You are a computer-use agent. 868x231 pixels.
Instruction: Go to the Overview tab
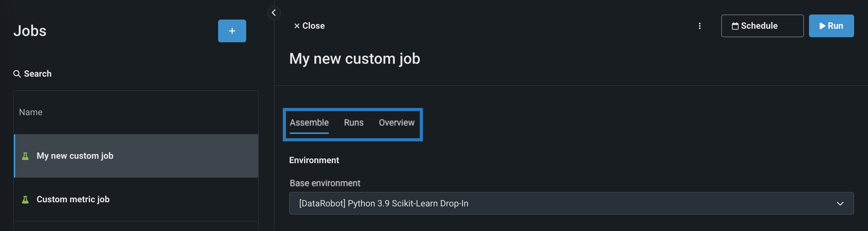click(x=396, y=122)
